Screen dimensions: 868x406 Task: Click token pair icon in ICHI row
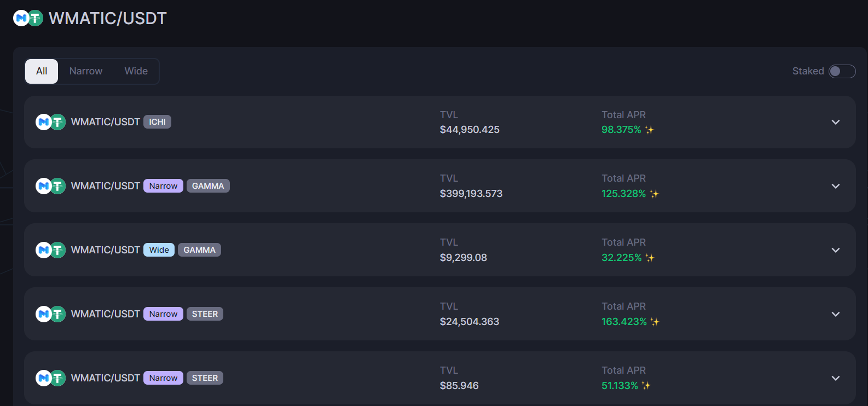click(50, 122)
